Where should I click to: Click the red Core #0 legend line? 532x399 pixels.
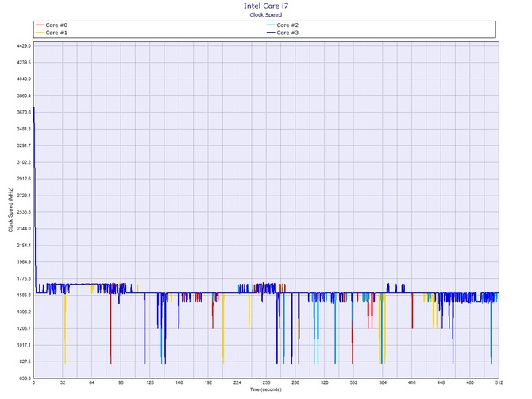[x=40, y=25]
